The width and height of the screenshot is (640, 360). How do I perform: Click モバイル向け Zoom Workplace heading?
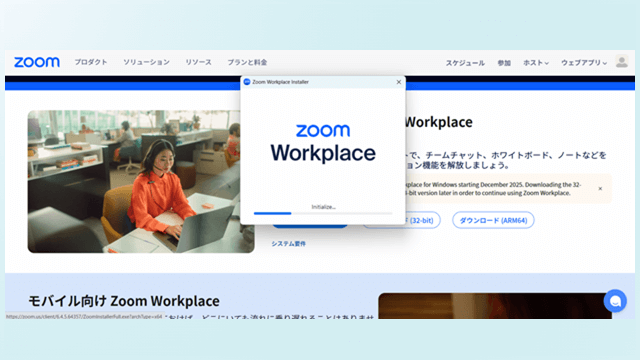pos(124,301)
